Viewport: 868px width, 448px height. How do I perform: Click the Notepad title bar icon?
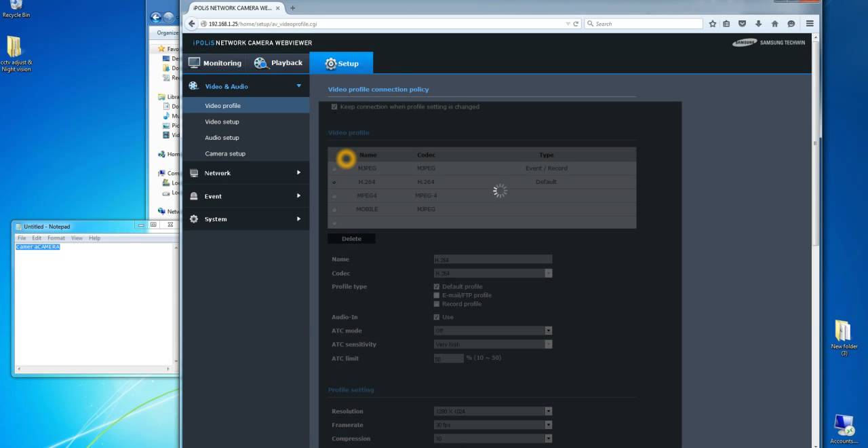pos(18,226)
